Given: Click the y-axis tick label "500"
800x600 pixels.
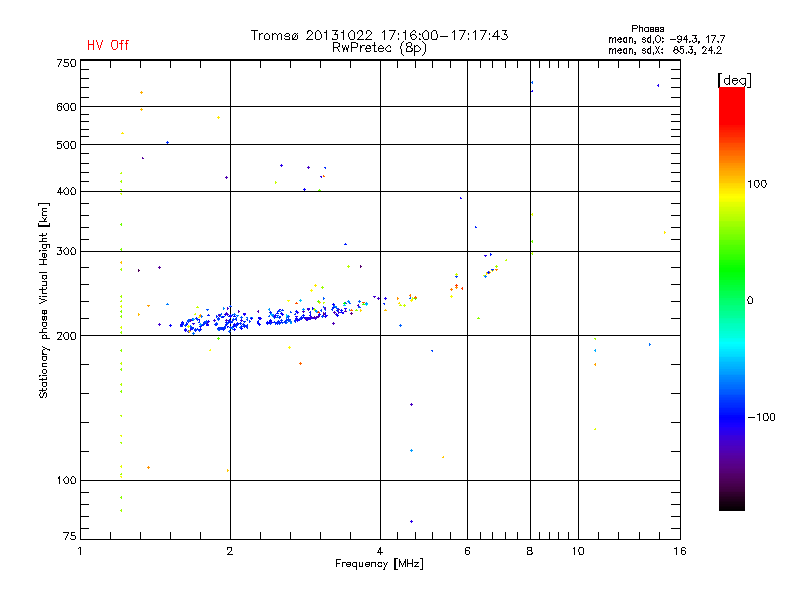Looking at the screenshot, I should point(66,145).
